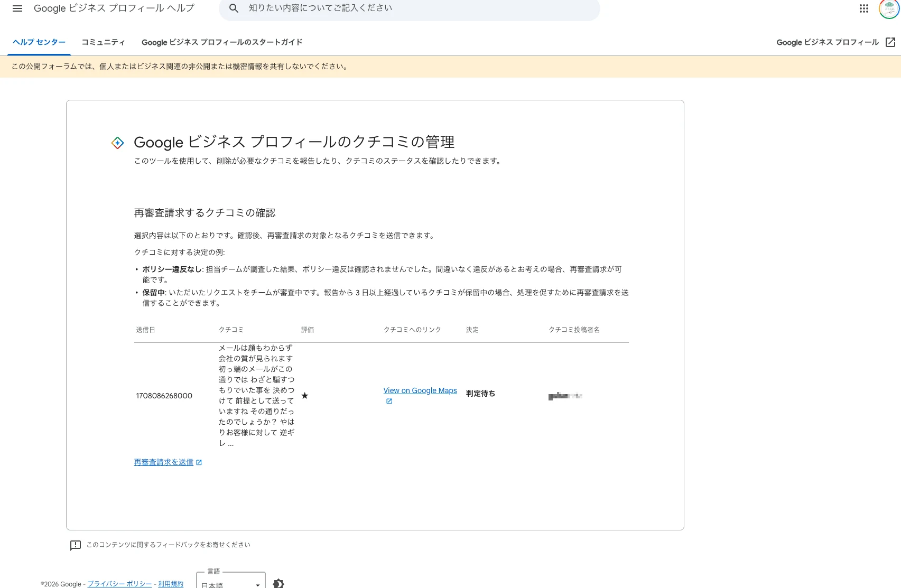Viewport: 901px width, 588px height.
Task: Click the 判定待ち decision cell
Action: click(x=480, y=394)
